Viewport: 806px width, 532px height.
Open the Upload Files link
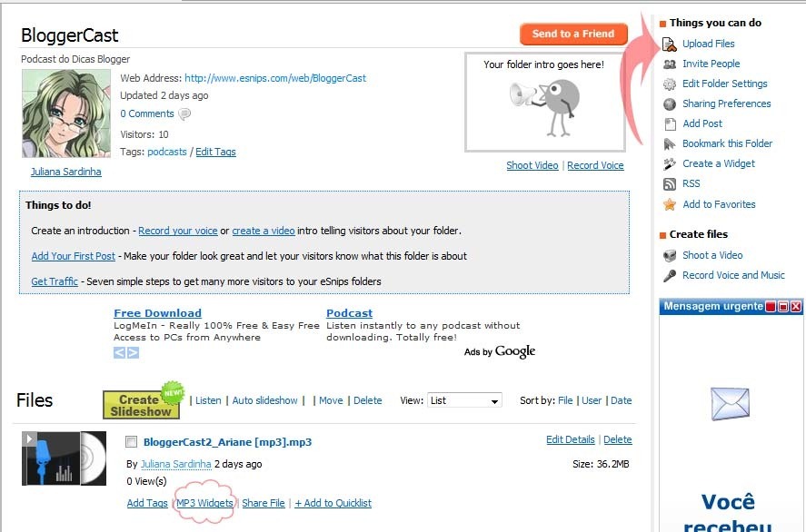pyautogui.click(x=709, y=44)
